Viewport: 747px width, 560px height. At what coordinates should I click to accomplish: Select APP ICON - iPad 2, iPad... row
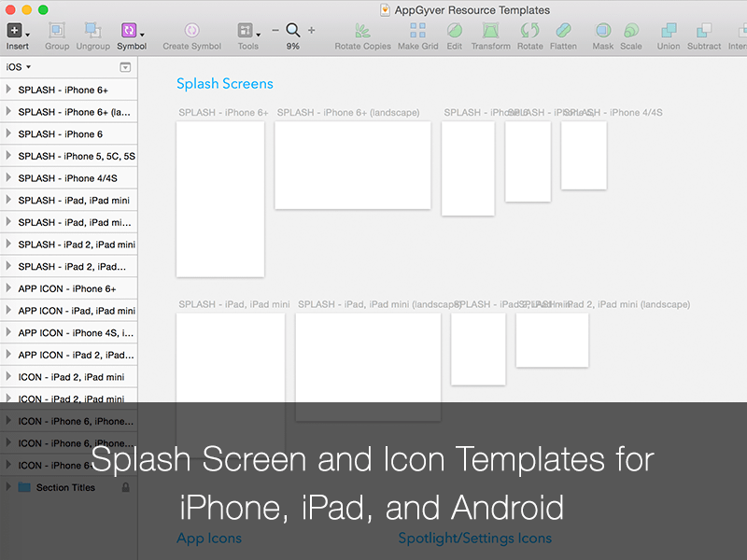(68, 355)
